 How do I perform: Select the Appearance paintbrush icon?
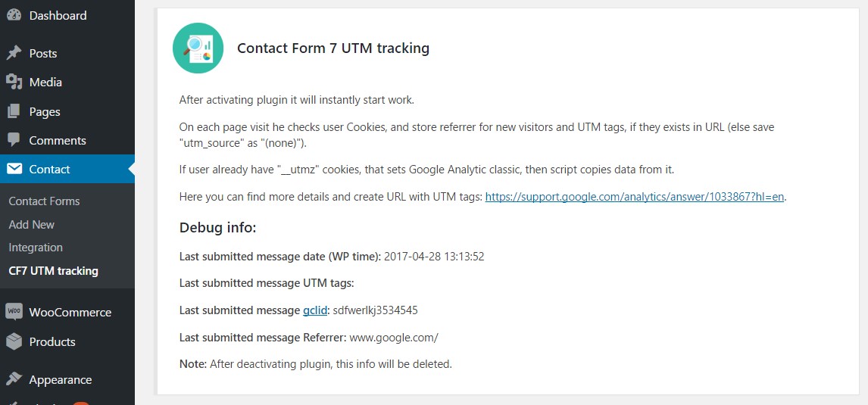click(14, 379)
